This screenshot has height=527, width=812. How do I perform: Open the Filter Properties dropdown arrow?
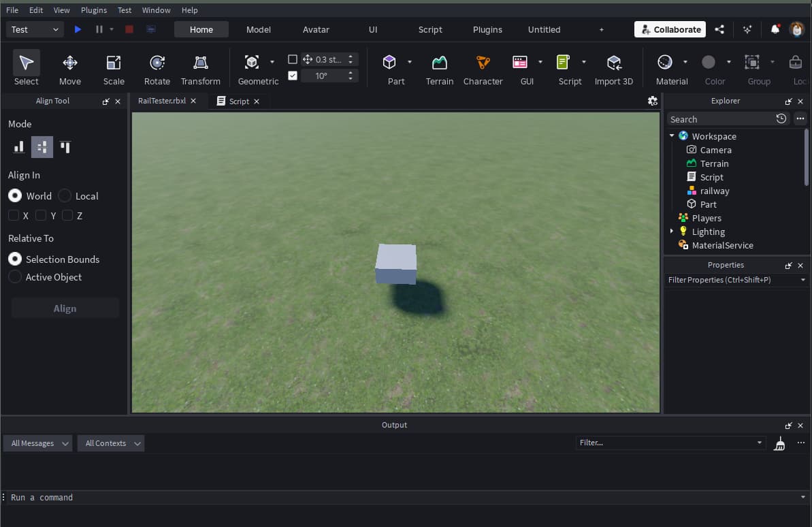(x=802, y=280)
